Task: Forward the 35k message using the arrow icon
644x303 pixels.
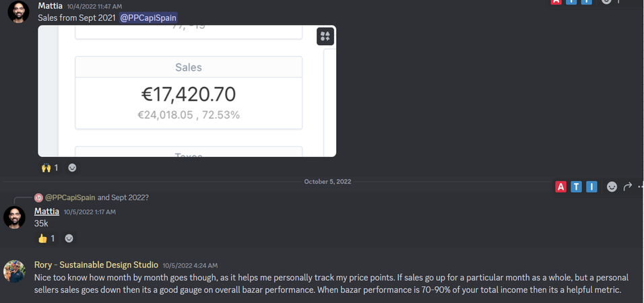Action: (x=627, y=187)
